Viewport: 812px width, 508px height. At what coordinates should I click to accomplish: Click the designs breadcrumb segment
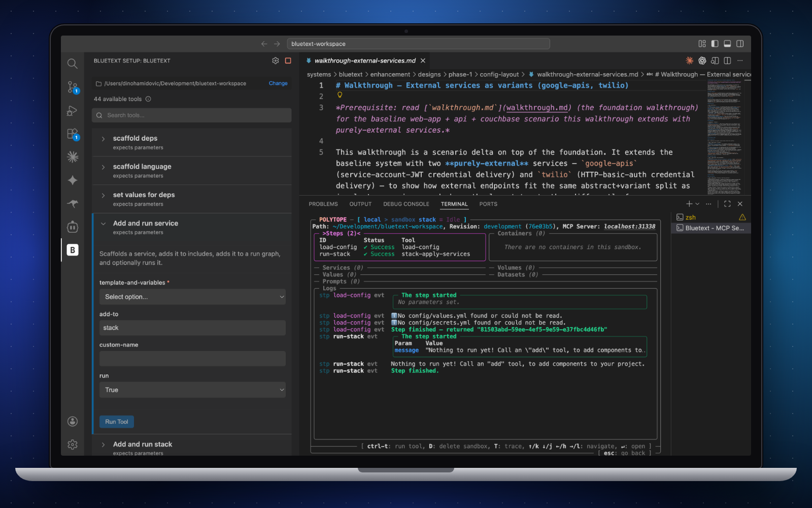coord(429,74)
